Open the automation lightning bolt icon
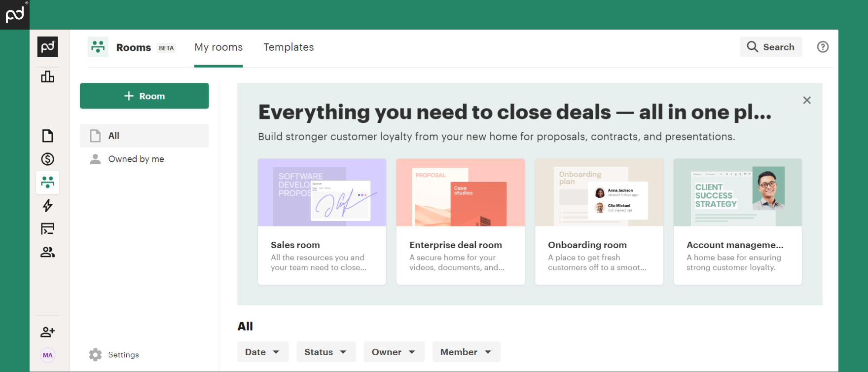The image size is (868, 372). click(47, 205)
